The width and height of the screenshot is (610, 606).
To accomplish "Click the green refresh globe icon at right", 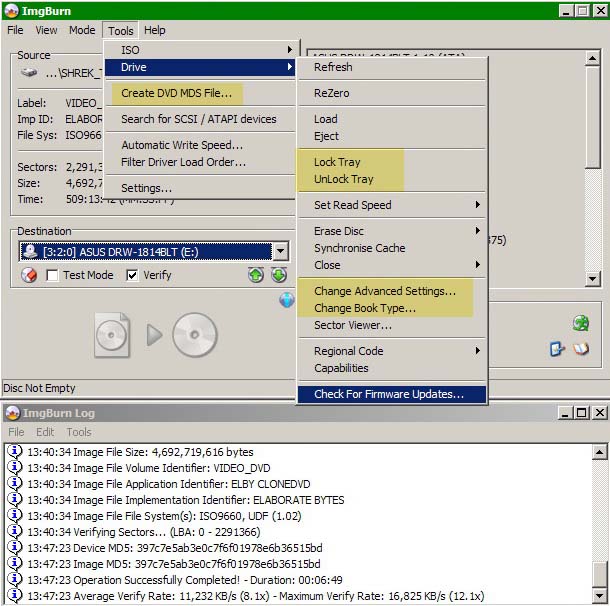I will (x=580, y=323).
